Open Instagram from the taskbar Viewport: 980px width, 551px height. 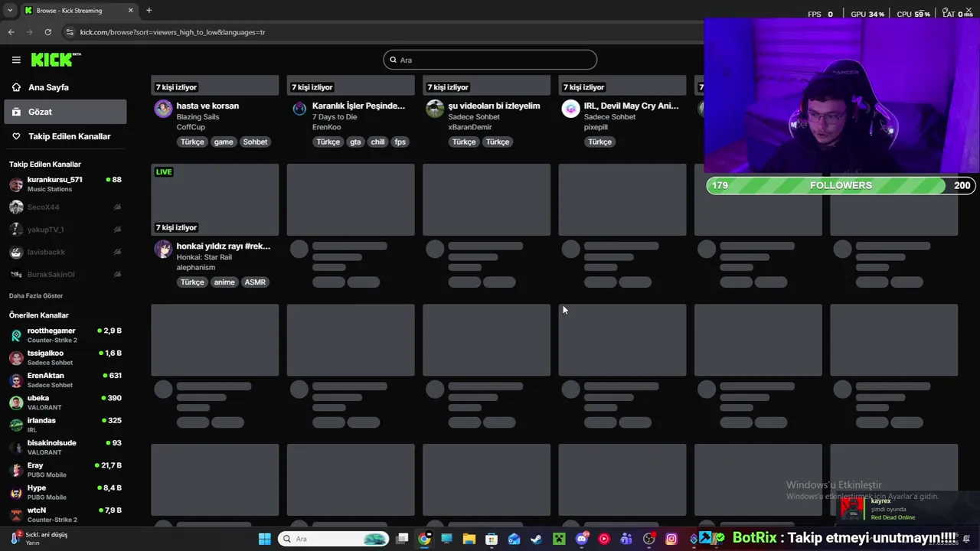click(x=671, y=539)
